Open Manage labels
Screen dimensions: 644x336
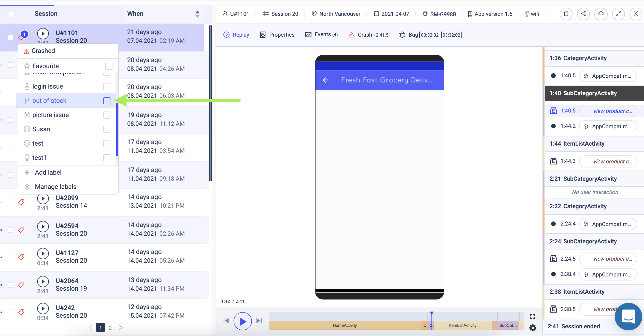[55, 187]
